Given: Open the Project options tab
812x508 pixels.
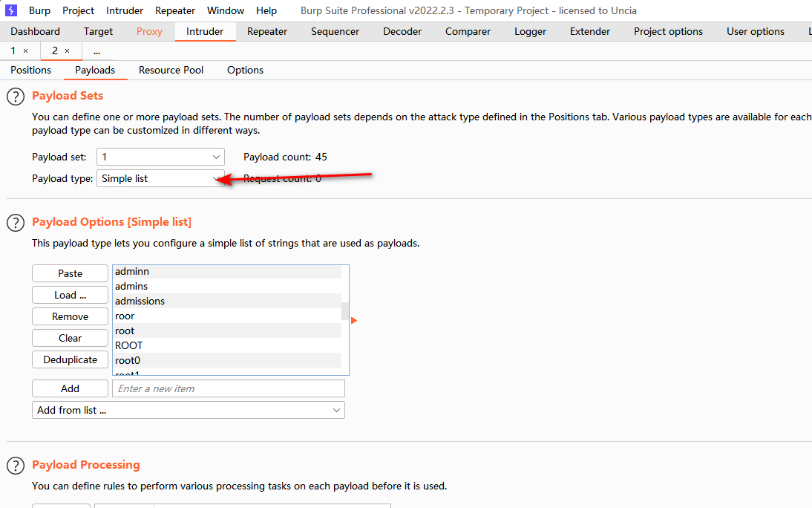Looking at the screenshot, I should pyautogui.click(x=668, y=31).
